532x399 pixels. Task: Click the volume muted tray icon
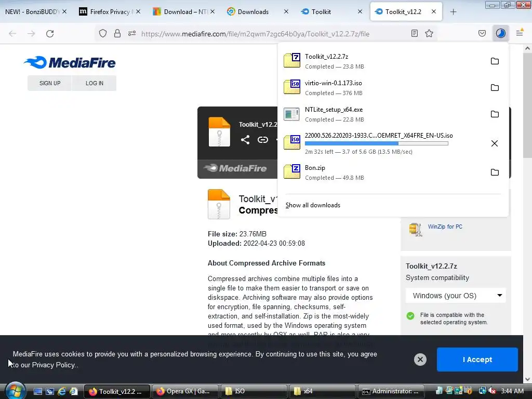point(493,391)
